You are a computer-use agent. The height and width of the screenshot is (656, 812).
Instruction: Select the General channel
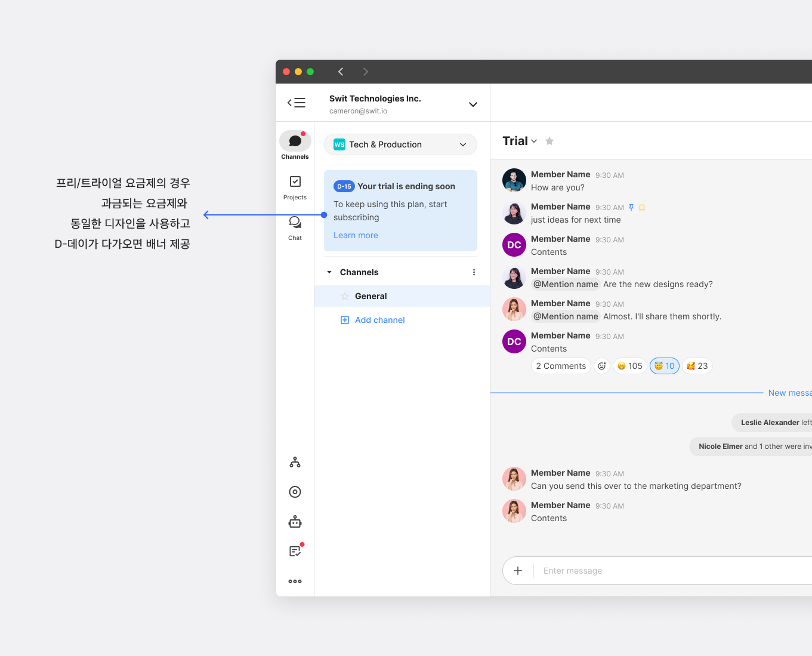(x=371, y=296)
